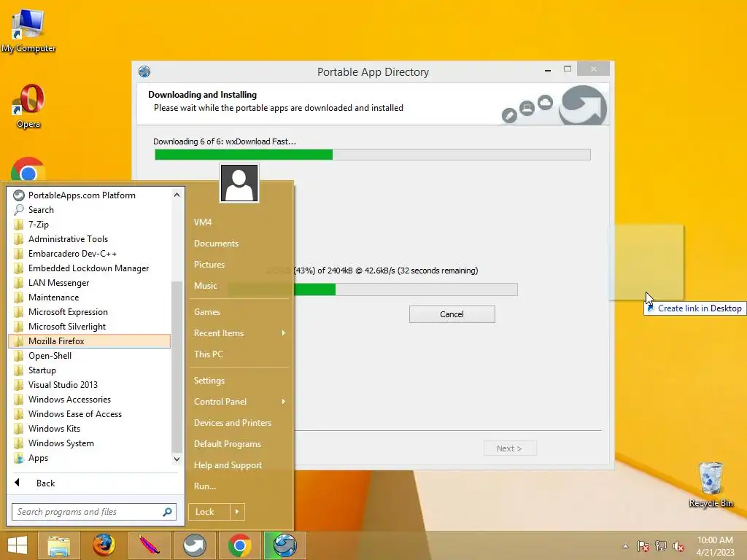Open the Startup folder

tap(90, 370)
